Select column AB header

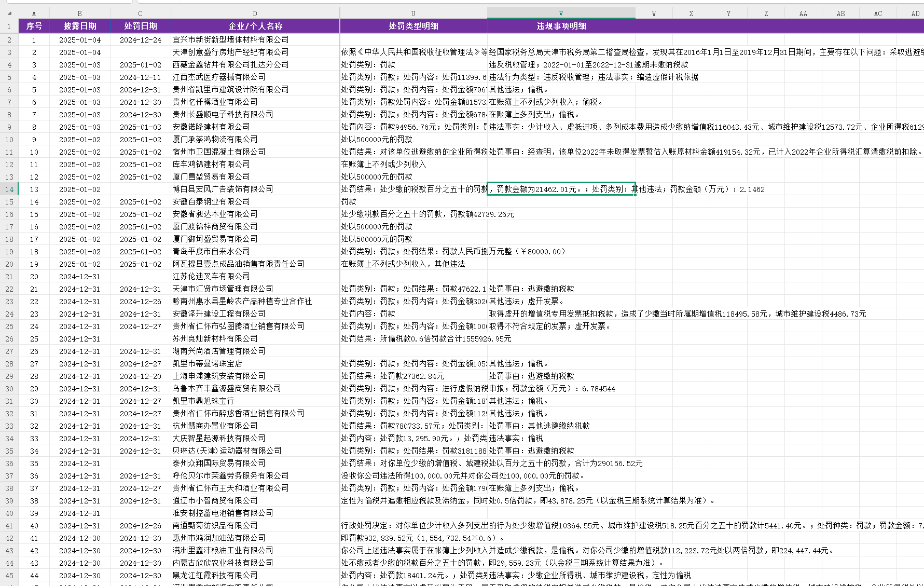tap(840, 13)
